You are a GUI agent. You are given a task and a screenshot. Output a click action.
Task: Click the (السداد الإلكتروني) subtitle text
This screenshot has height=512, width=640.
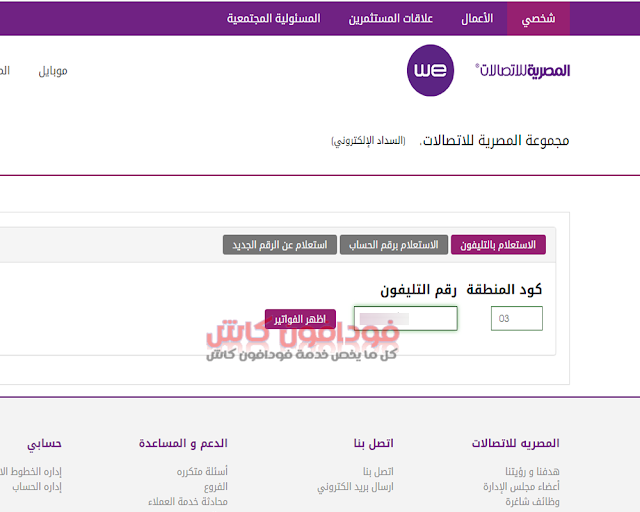point(369,141)
